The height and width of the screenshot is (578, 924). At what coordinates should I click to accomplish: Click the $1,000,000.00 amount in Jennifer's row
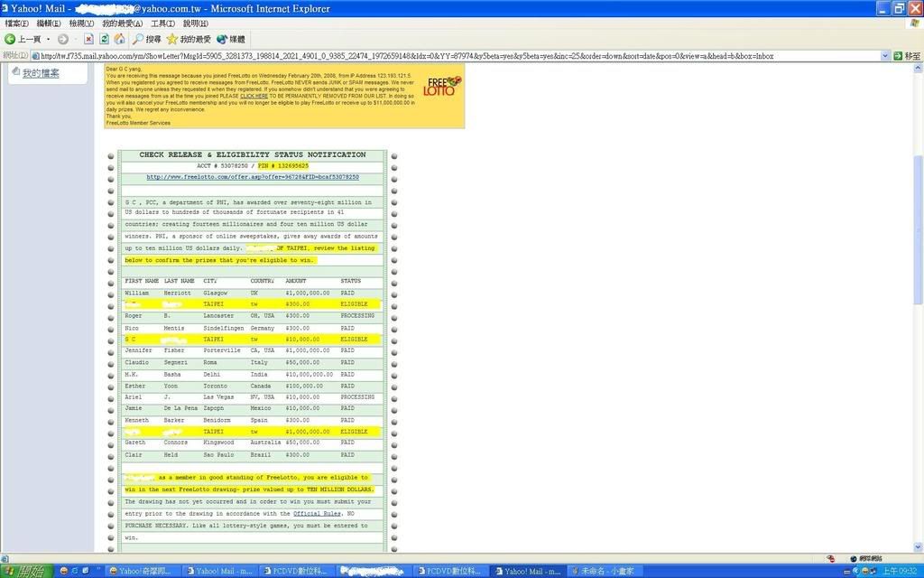308,350
